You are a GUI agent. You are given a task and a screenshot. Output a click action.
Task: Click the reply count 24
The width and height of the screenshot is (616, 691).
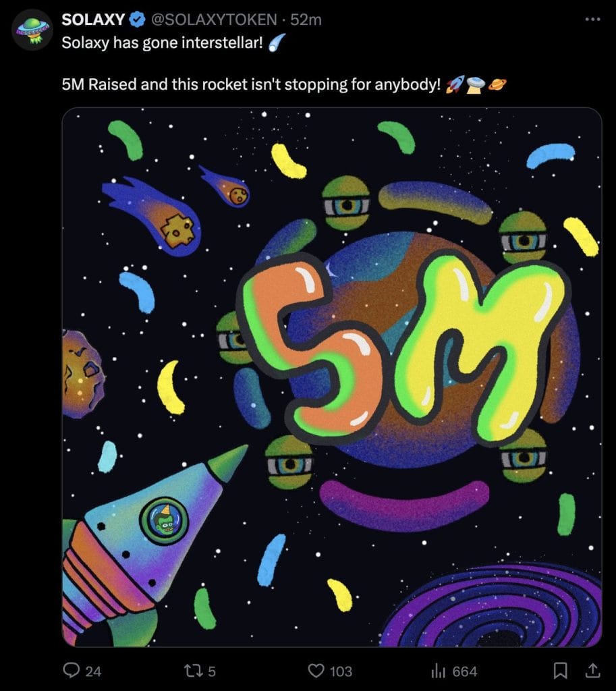coord(93,671)
